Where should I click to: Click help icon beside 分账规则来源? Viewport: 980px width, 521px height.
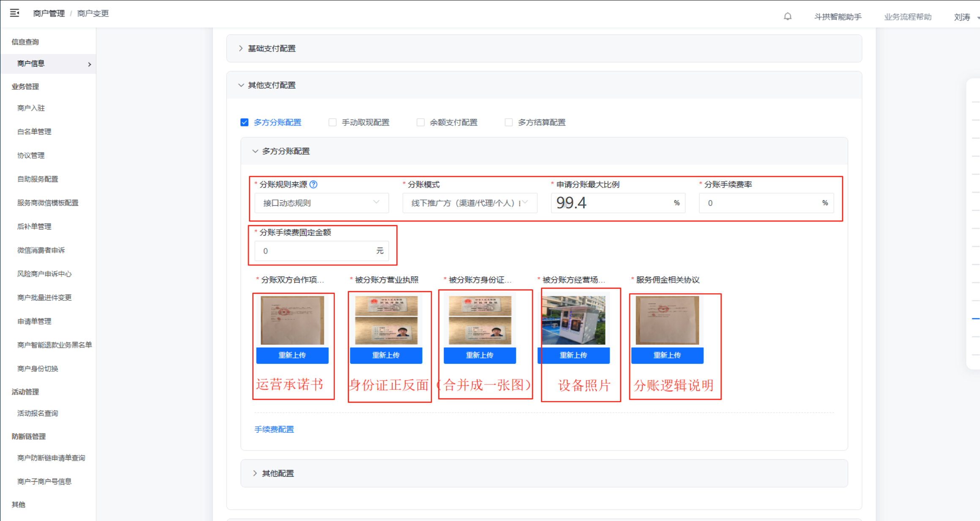pyautogui.click(x=313, y=184)
